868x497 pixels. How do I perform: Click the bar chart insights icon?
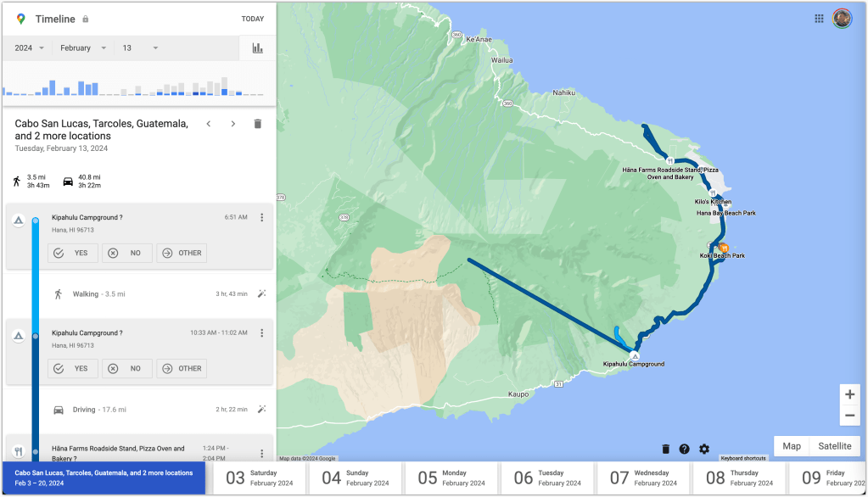[x=257, y=48]
